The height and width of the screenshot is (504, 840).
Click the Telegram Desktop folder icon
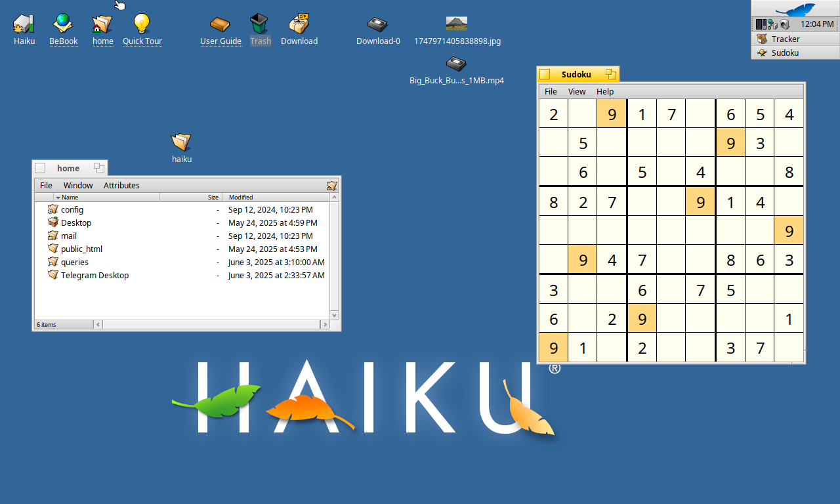53,275
